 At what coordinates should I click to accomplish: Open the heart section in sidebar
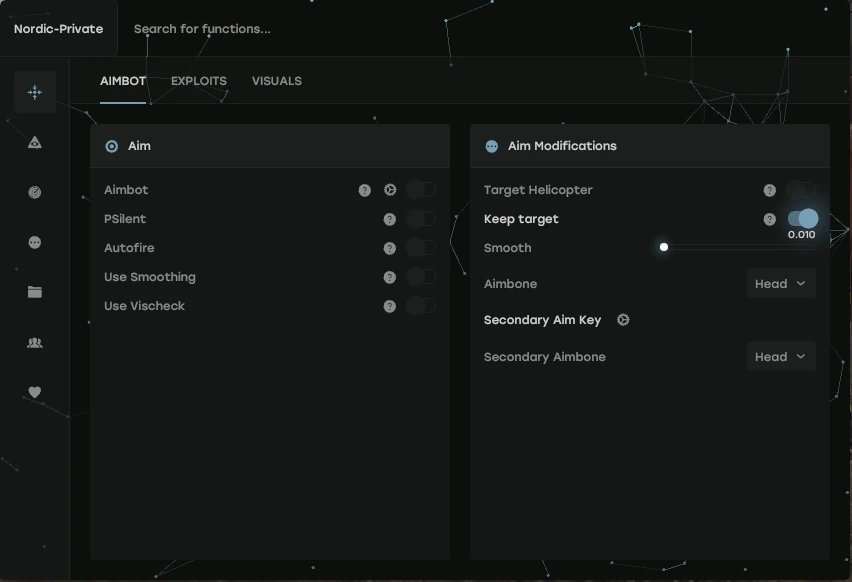pyautogui.click(x=35, y=392)
